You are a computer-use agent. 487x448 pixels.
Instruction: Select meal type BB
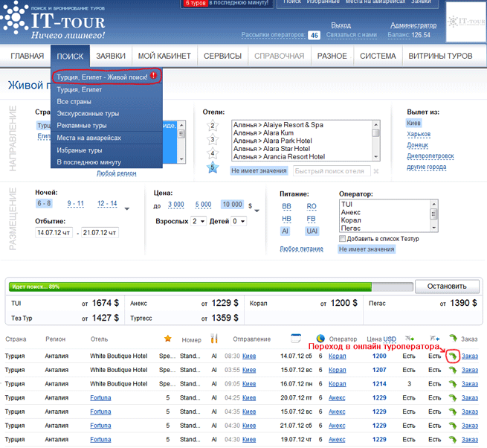[286, 206]
